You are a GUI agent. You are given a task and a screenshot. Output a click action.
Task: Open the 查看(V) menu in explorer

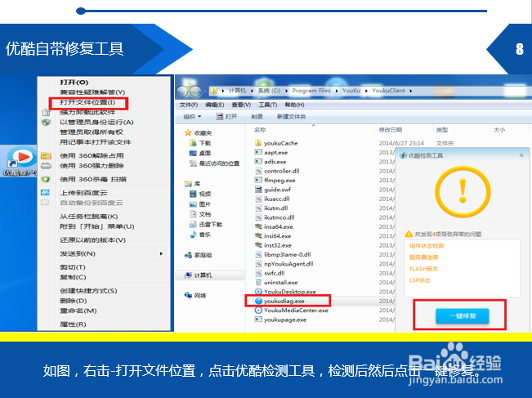tap(241, 105)
